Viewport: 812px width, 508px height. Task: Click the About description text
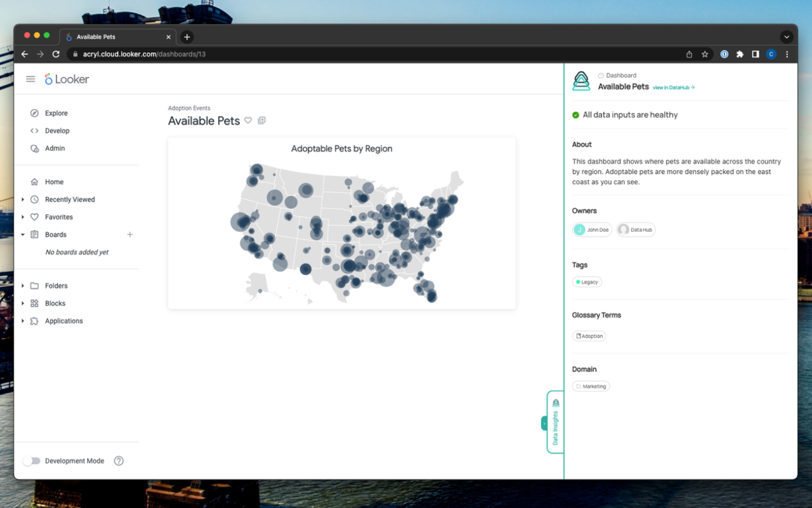(676, 171)
